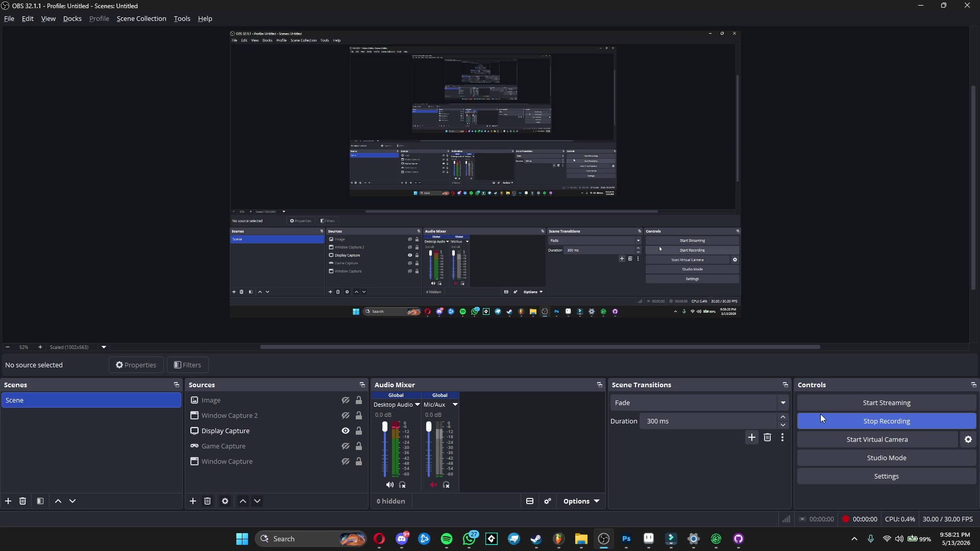The height and width of the screenshot is (551, 980).
Task: Open the transition three-dot properties menu
Action: click(782, 437)
